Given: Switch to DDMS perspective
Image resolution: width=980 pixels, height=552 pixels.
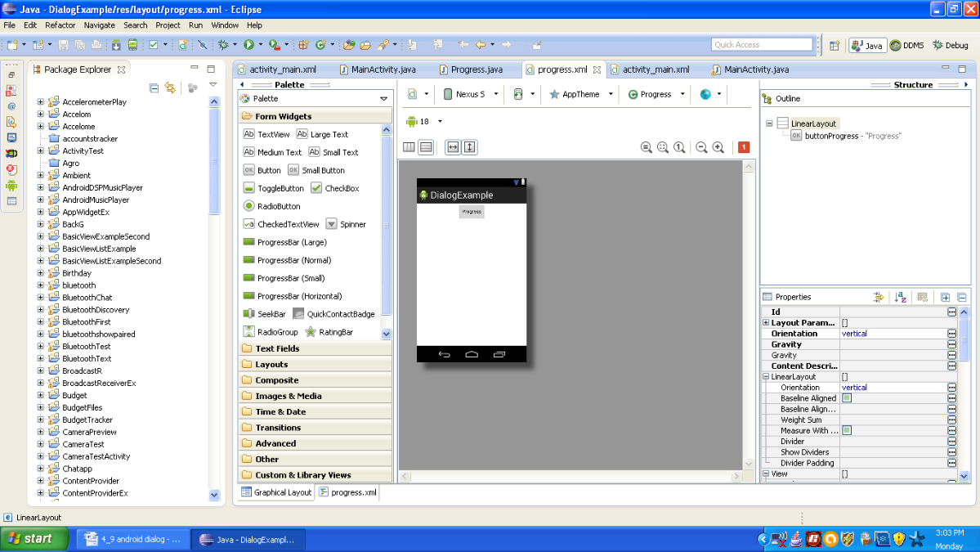Looking at the screenshot, I should pyautogui.click(x=906, y=45).
